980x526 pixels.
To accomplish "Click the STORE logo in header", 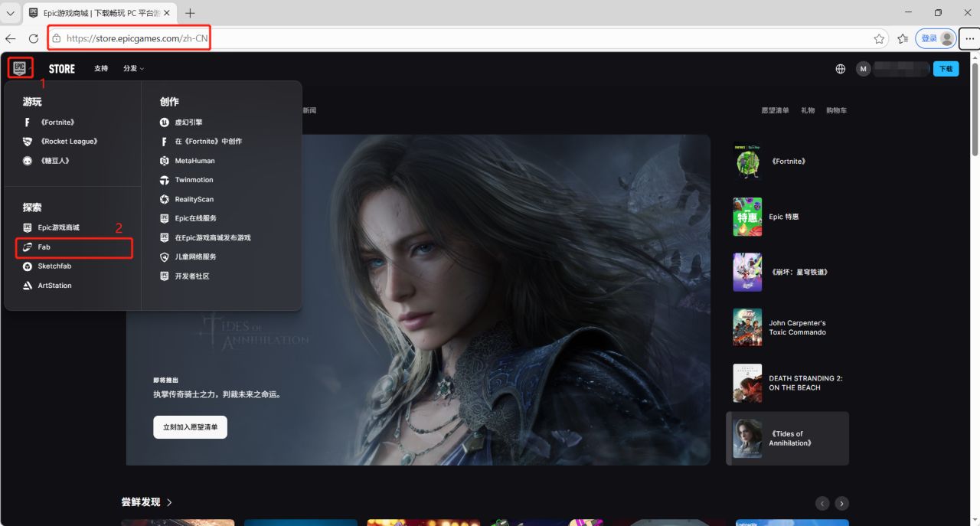I will click(61, 68).
